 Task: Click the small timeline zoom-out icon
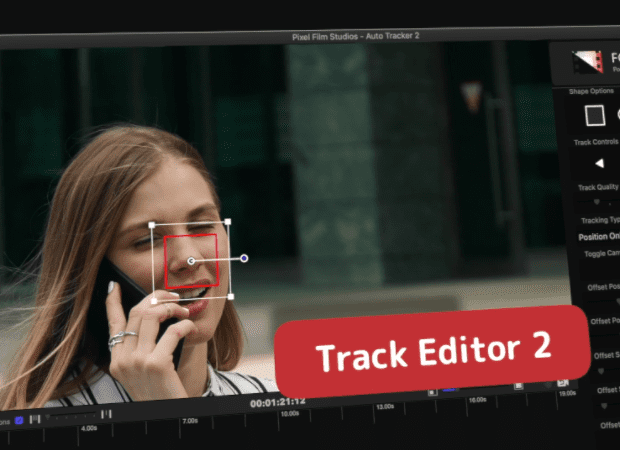[x=35, y=419]
